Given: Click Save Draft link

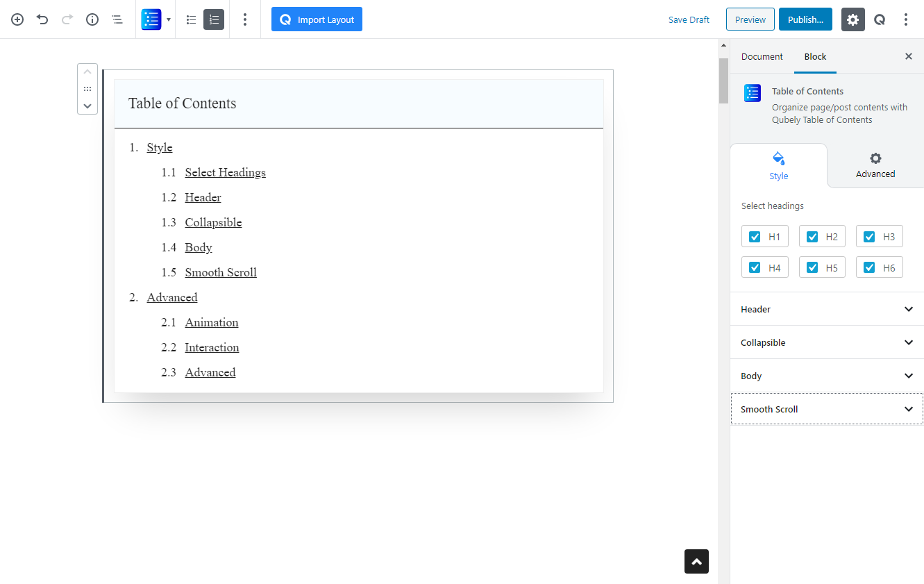Looking at the screenshot, I should [689, 19].
